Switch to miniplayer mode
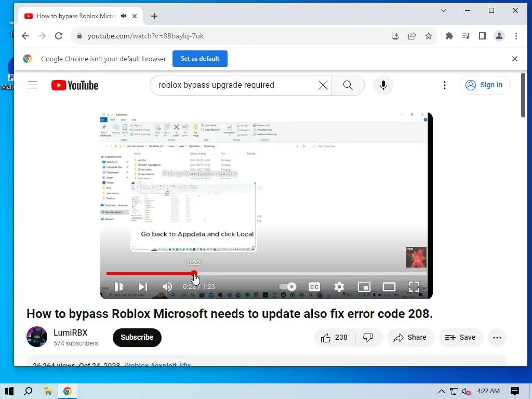 click(x=364, y=287)
